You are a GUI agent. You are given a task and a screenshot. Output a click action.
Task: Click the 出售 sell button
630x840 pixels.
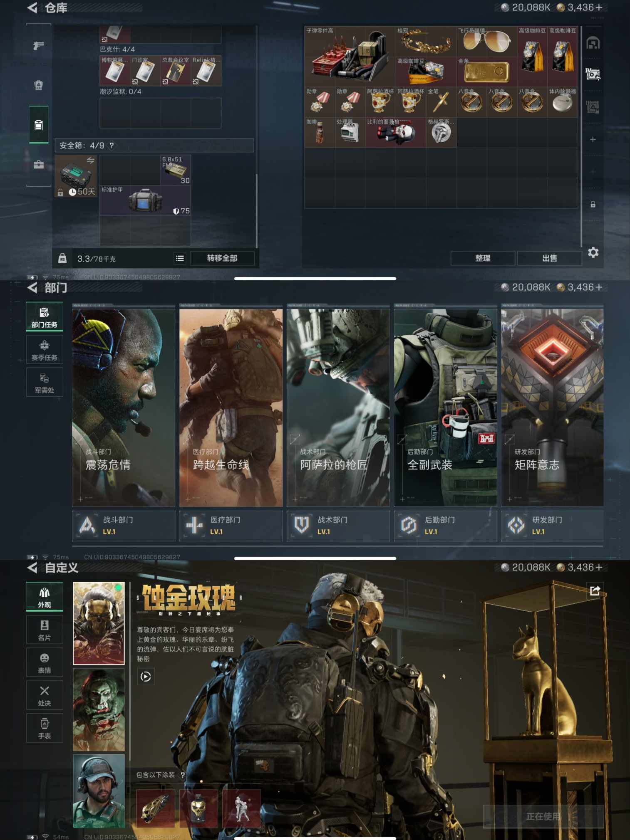[549, 258]
